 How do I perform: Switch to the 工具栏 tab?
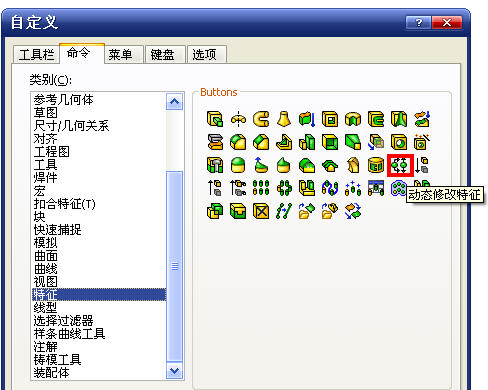tap(36, 54)
